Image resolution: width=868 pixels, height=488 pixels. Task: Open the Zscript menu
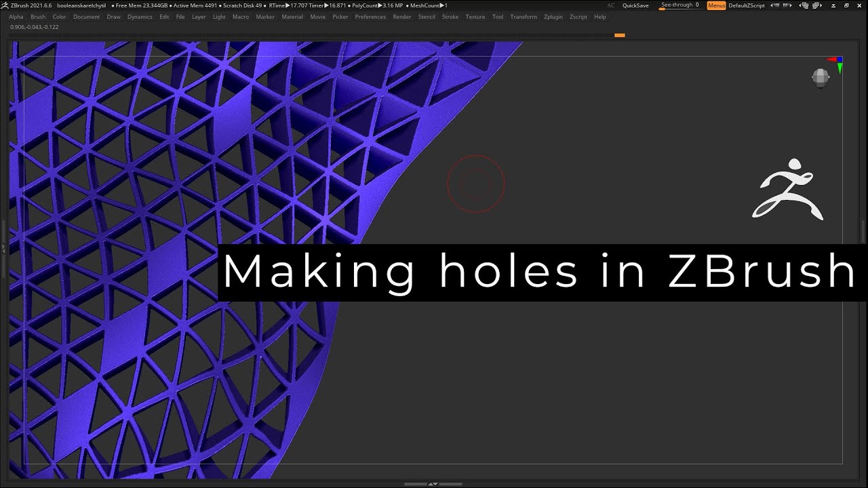578,17
